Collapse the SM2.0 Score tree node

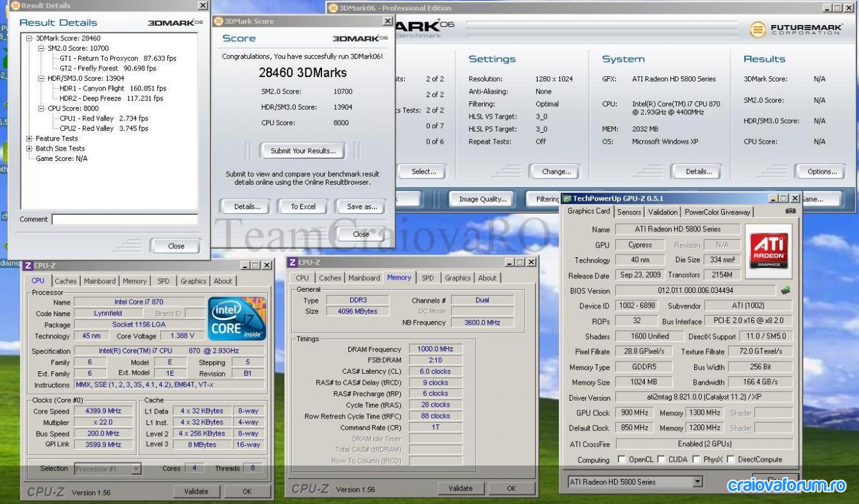(x=41, y=48)
